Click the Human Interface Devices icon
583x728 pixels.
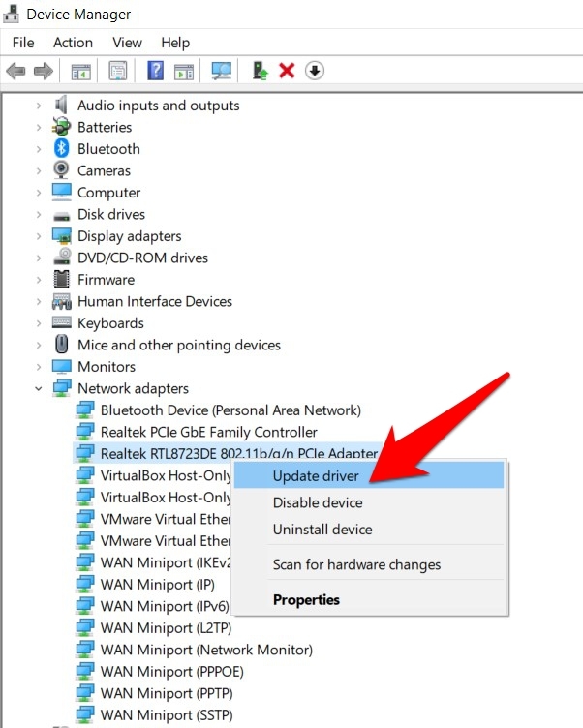(61, 301)
